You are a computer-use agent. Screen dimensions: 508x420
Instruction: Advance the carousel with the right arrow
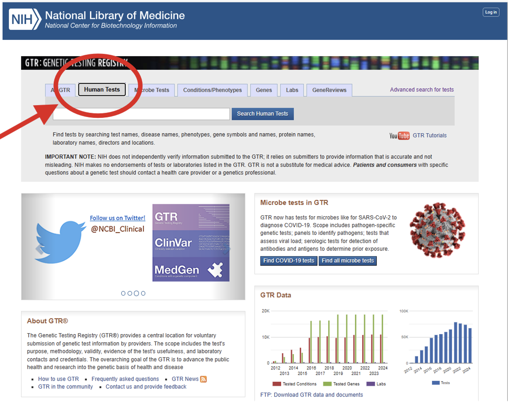[226, 249]
